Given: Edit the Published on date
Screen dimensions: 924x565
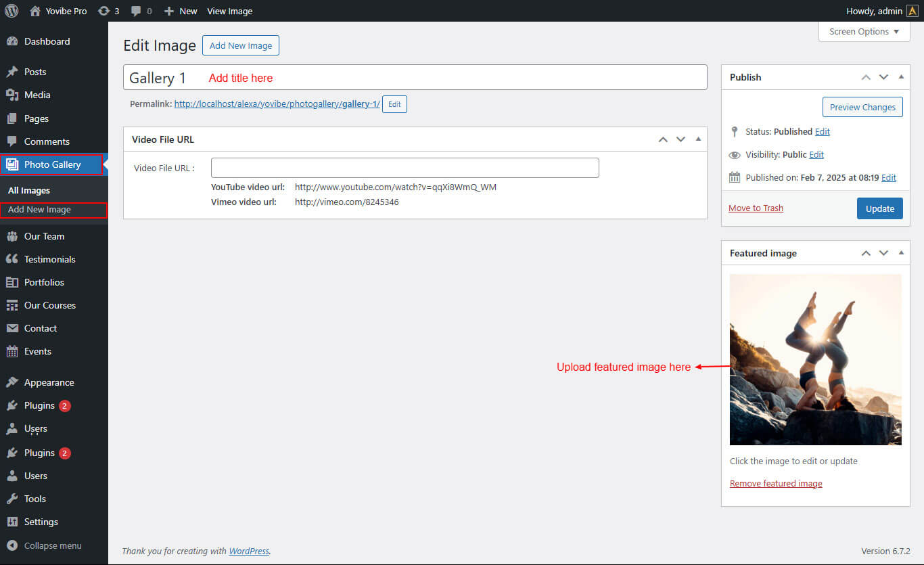Looking at the screenshot, I should pyautogui.click(x=889, y=177).
